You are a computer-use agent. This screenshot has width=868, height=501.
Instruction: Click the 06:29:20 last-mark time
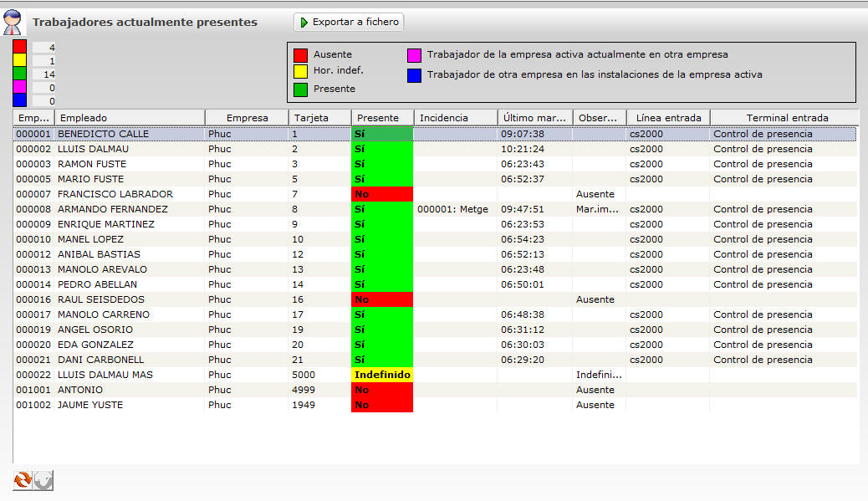523,360
